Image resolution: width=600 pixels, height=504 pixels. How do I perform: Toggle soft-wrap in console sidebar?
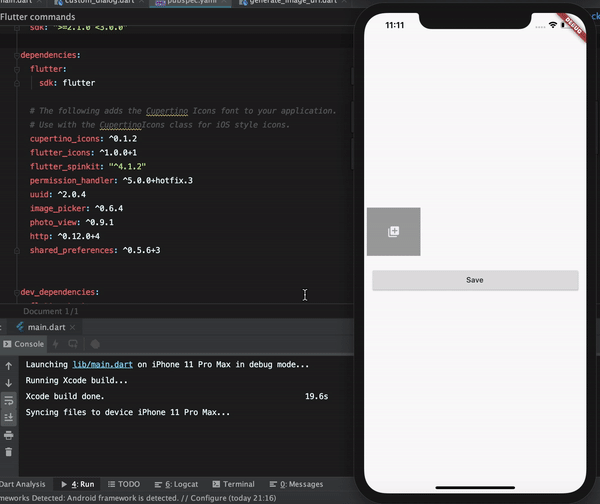point(8,401)
